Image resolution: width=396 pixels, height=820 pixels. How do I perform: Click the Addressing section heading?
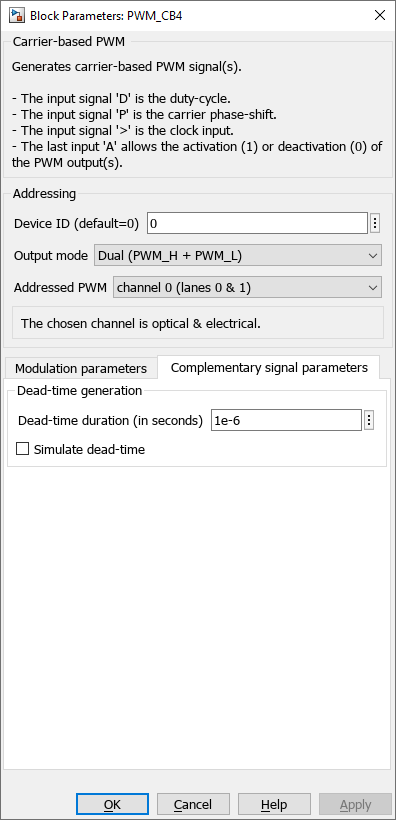click(x=44, y=194)
